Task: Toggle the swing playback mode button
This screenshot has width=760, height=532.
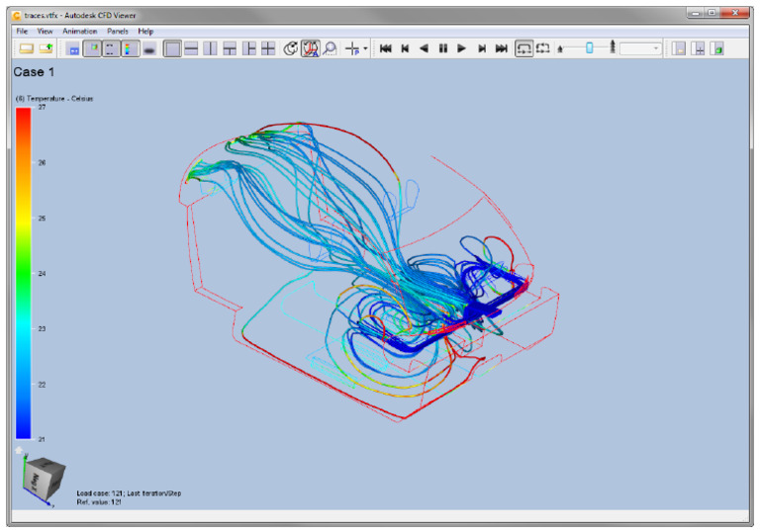Action: tap(542, 48)
